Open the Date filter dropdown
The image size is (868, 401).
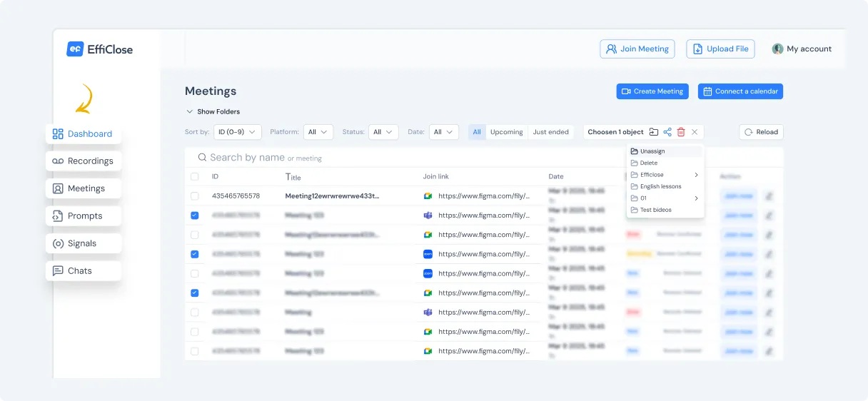click(443, 132)
